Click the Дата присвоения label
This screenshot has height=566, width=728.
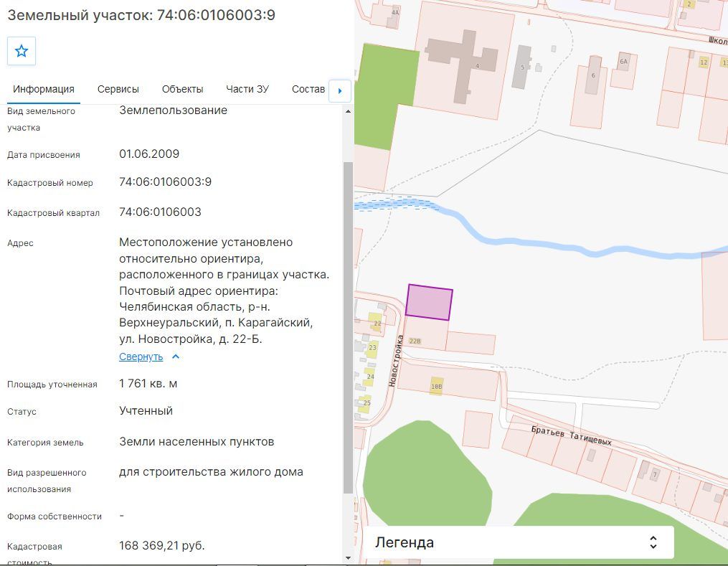click(44, 155)
